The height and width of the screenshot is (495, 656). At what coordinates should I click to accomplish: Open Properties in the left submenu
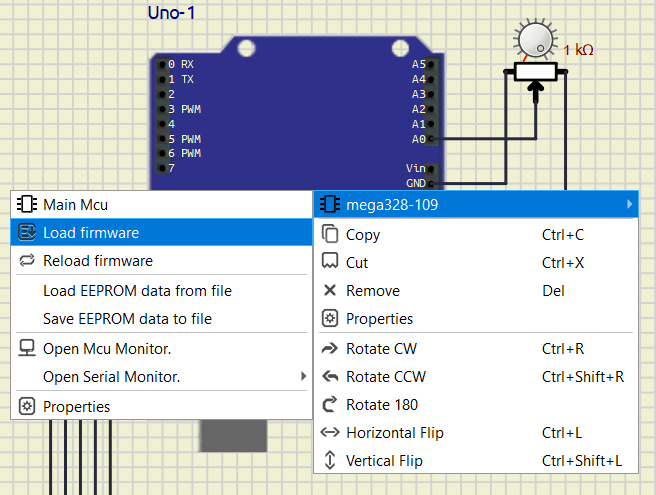coord(76,407)
